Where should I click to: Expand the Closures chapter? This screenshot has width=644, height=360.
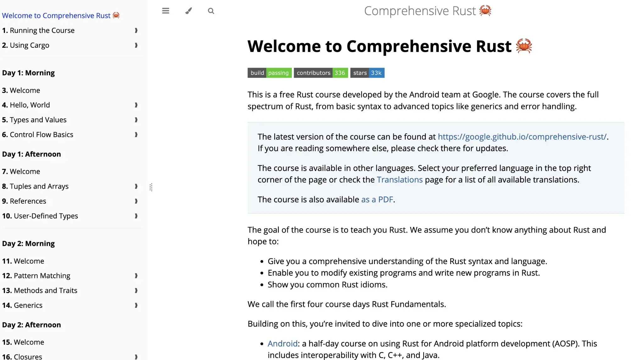[x=136, y=357]
